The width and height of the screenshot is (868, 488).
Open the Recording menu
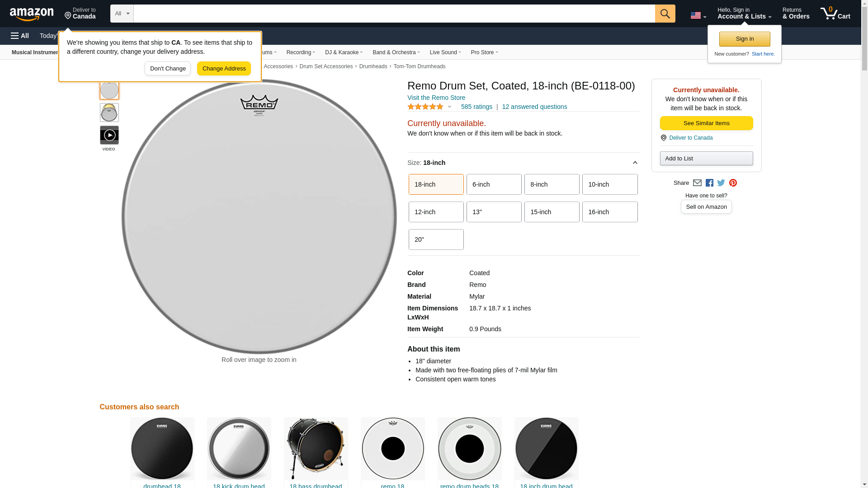coord(301,52)
